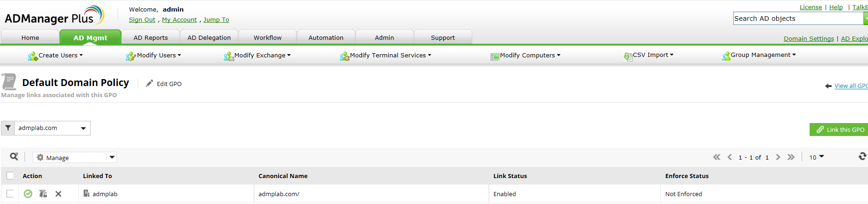Viewport: 868px width, 204px height.
Task: Click the 'Not Enforced' status cell
Action: 684,194
